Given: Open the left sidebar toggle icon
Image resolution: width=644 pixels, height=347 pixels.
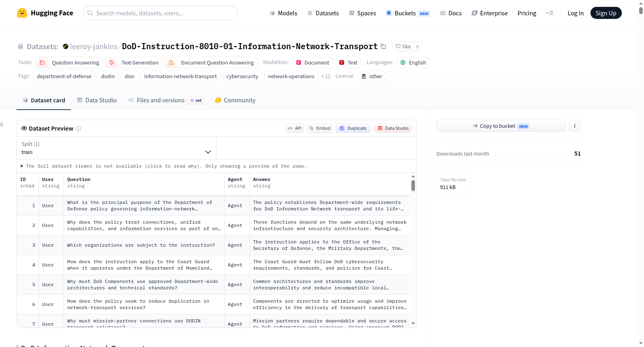Looking at the screenshot, I should click(x=2, y=125).
